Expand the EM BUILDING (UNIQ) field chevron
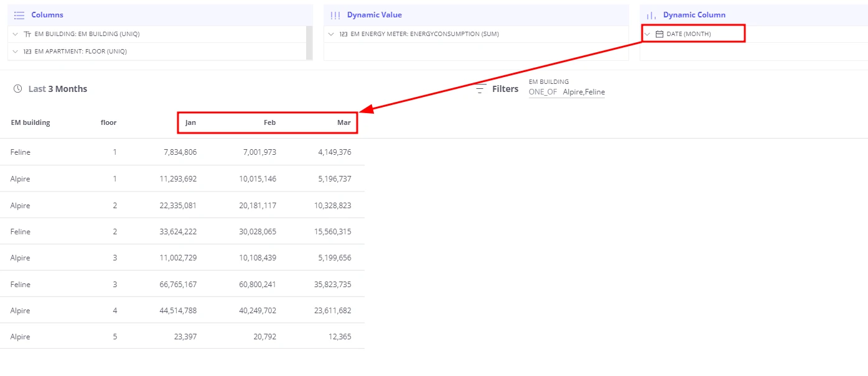The height and width of the screenshot is (376, 868). point(16,34)
